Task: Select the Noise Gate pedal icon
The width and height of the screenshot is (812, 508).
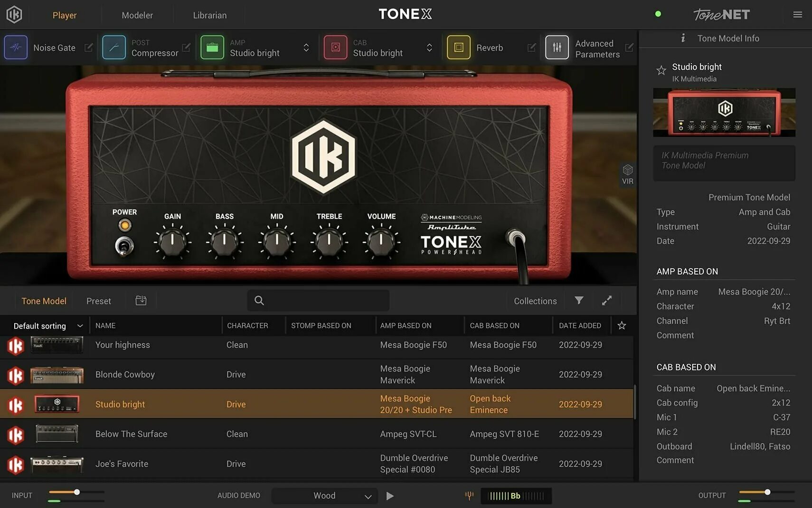Action: 16,47
